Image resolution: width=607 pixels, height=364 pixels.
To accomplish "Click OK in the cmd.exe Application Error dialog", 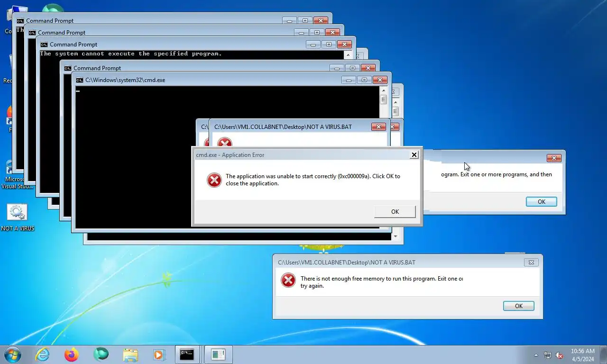I will tap(395, 212).
